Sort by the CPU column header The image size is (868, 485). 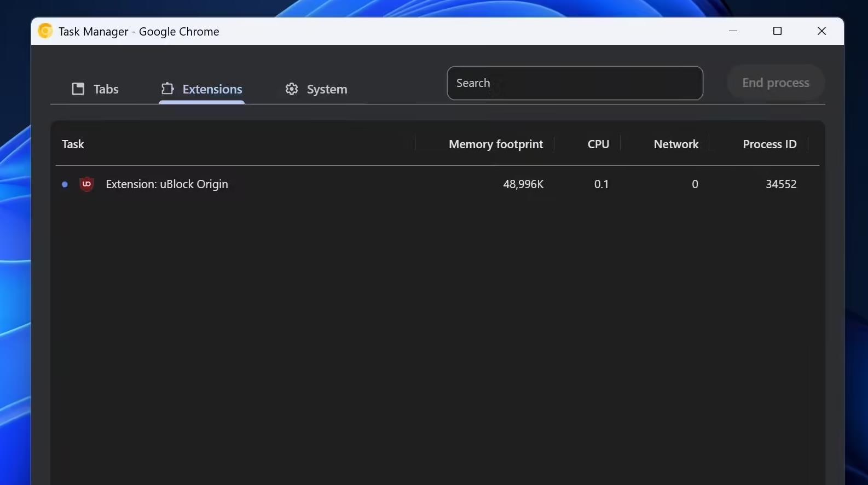pos(598,144)
